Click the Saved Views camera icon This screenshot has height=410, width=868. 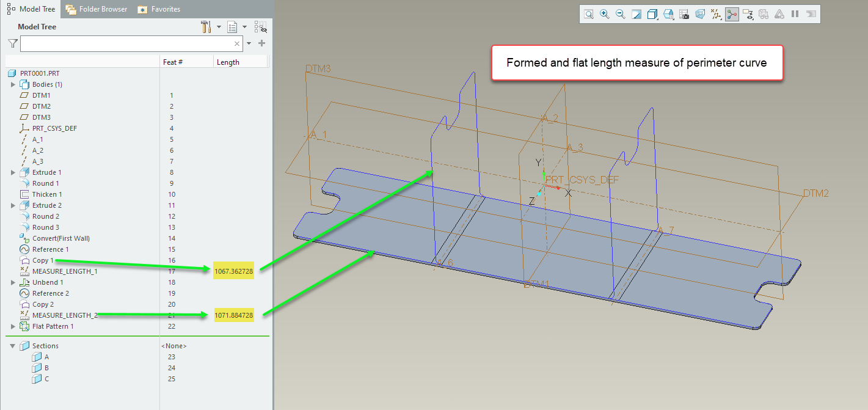684,13
